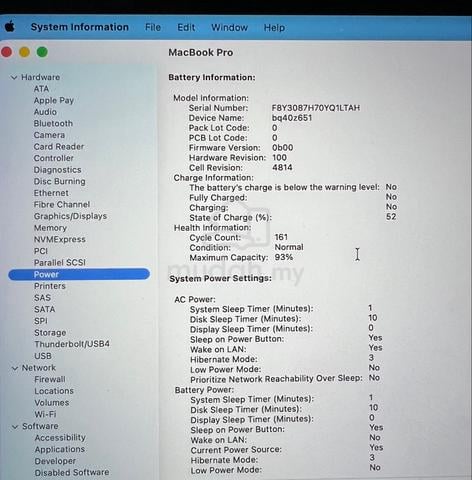The image size is (472, 480).
Task: Click the Cell Revision value 4814
Action: [x=282, y=167]
